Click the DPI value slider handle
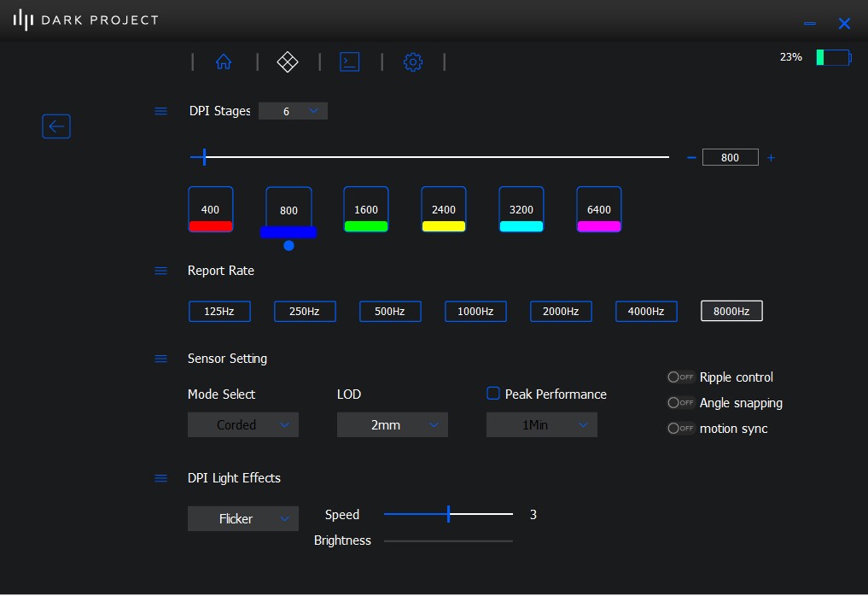The height and width of the screenshot is (596, 868). click(204, 157)
